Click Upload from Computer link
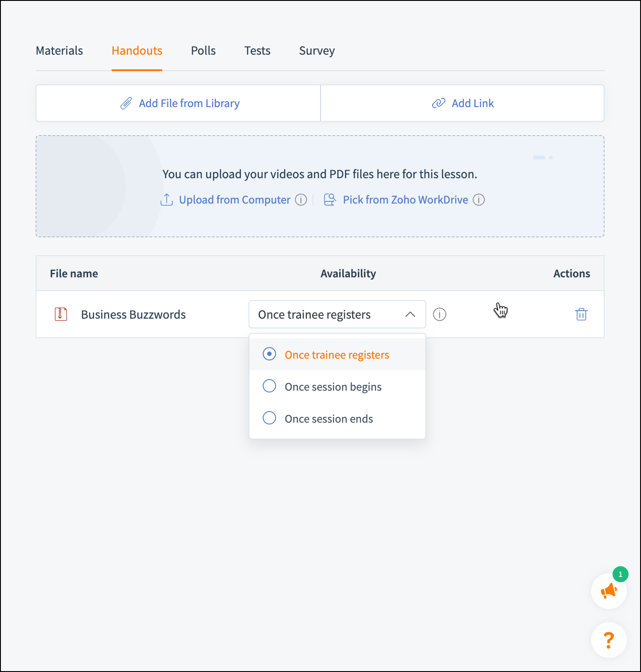The image size is (641, 672). tap(234, 200)
